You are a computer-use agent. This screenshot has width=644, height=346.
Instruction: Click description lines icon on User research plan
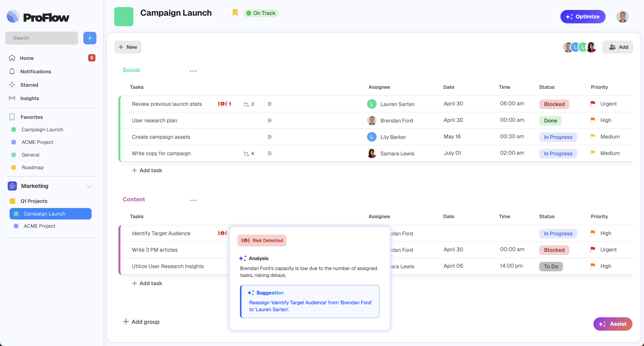[x=269, y=120]
